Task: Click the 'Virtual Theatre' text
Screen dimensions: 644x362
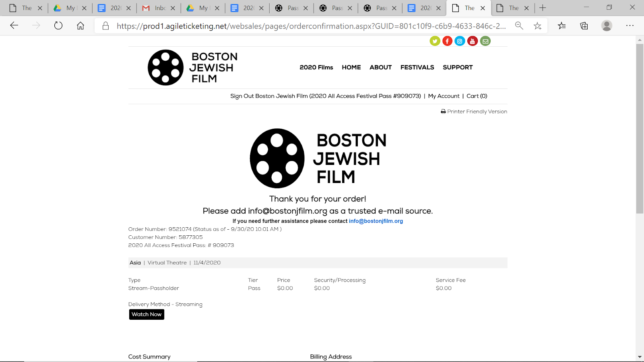Action: click(167, 263)
